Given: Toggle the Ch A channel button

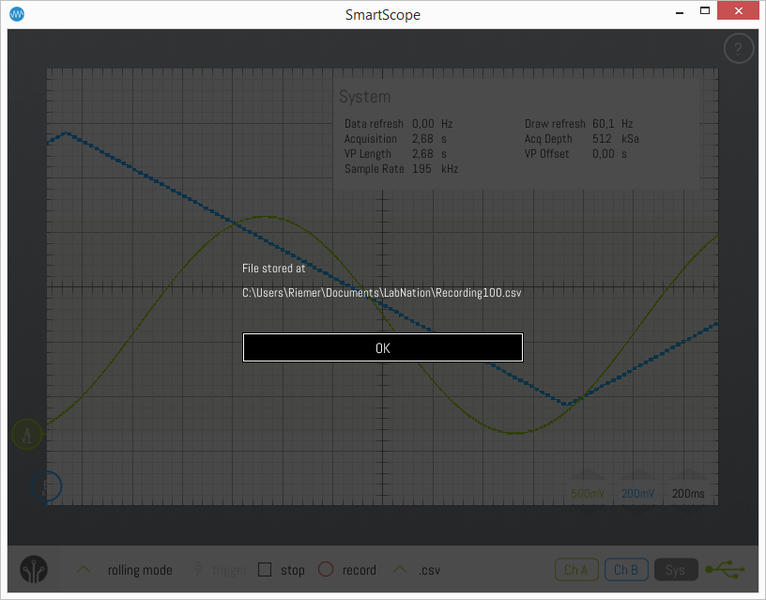Looking at the screenshot, I should [577, 570].
